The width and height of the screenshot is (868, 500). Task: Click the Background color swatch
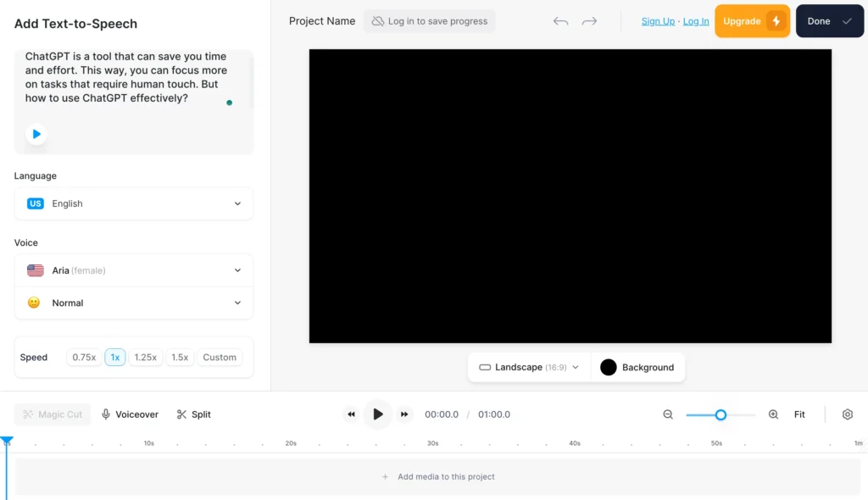[x=607, y=367]
